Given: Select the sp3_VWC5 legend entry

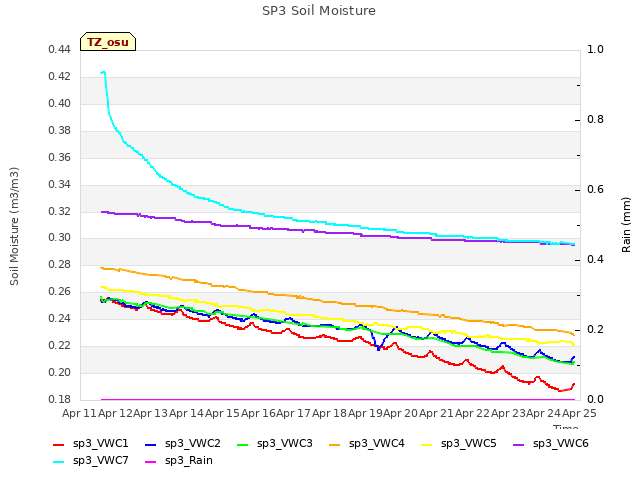Looking at the screenshot, I should point(458,444).
